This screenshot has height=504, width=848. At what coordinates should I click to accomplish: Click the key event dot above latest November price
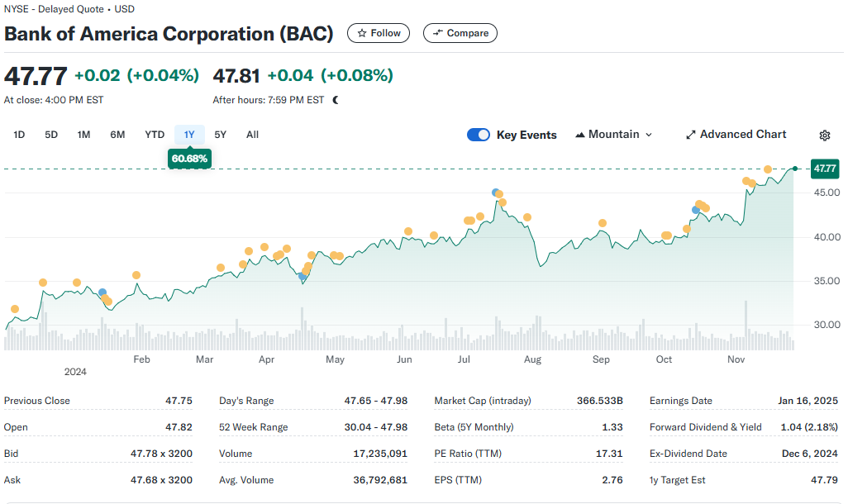click(768, 170)
